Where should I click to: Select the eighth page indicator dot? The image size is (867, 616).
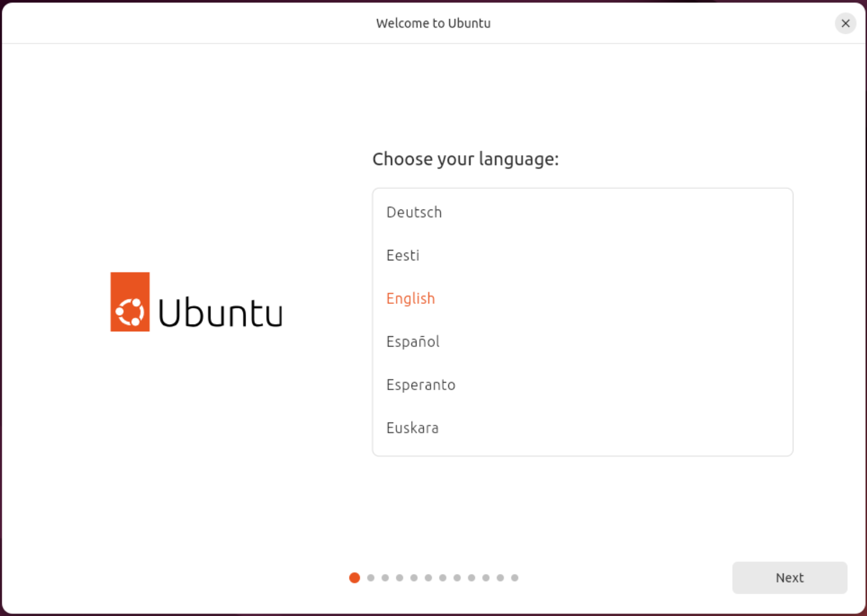point(457,578)
